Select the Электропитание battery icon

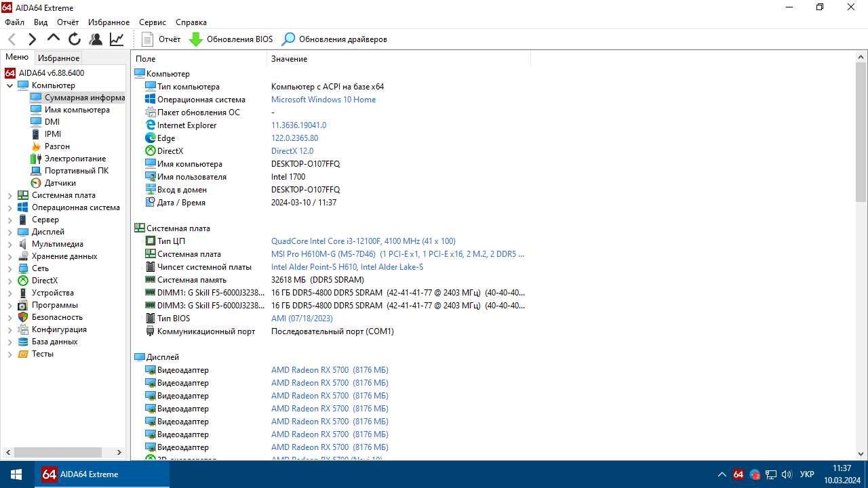[36, 159]
